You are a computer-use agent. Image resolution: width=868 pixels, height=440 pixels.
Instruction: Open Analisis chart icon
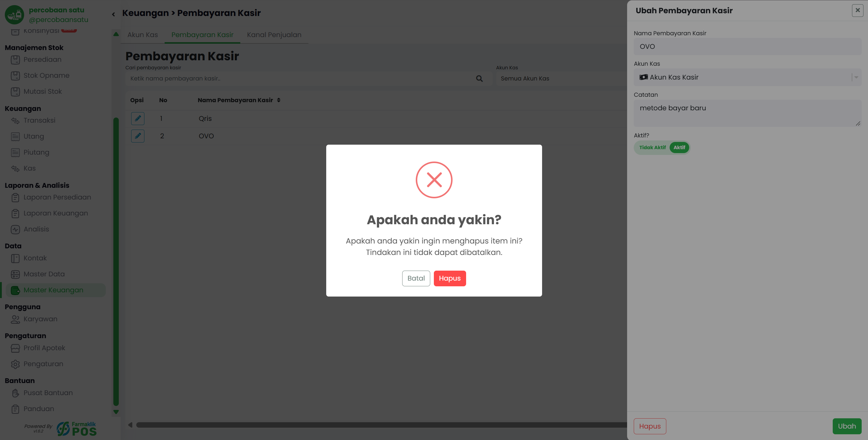pos(15,229)
